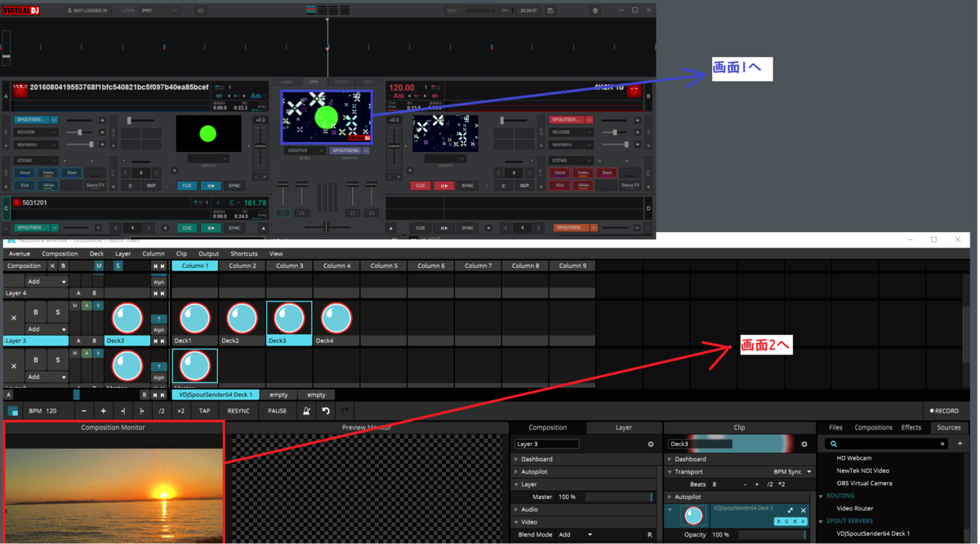Click the metronome icon in Resolume toolbar
Screen dimensions: 980x544
pyautogui.click(x=306, y=411)
